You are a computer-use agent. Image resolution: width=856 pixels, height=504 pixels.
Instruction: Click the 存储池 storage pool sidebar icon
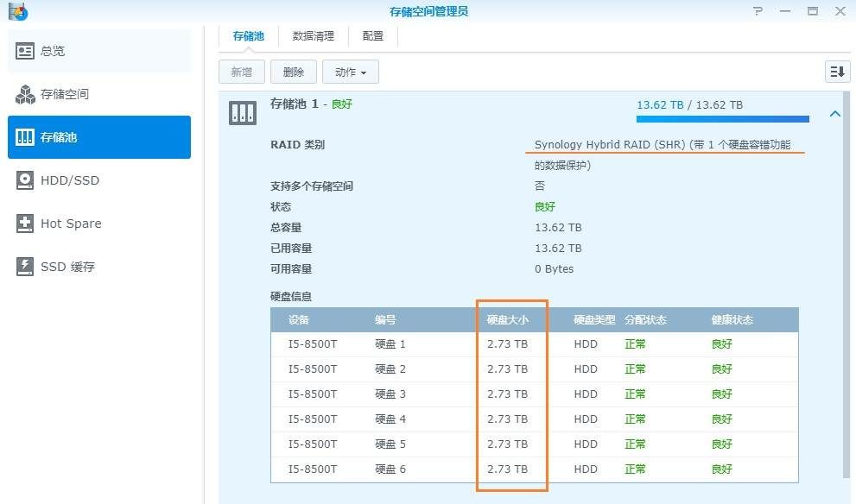click(x=25, y=137)
